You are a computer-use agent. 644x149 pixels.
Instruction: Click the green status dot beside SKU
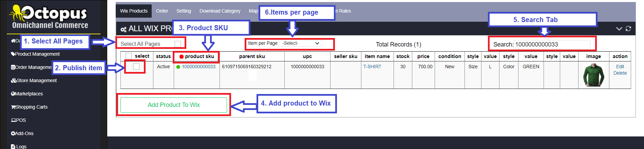(x=178, y=67)
